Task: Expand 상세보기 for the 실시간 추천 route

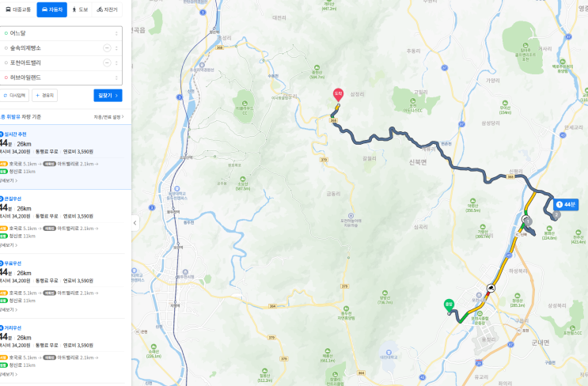Action: pyautogui.click(x=8, y=180)
